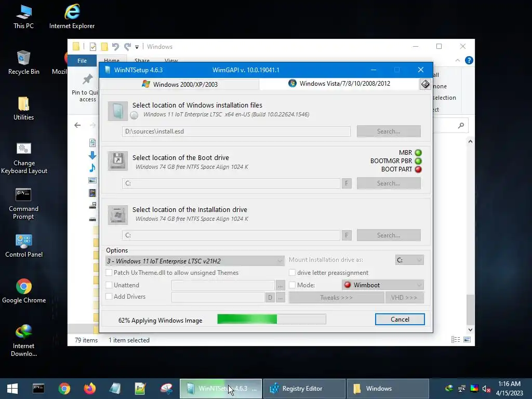This screenshot has width=532, height=399.
Task: Switch Explorer to details view icon
Action: click(x=456, y=340)
